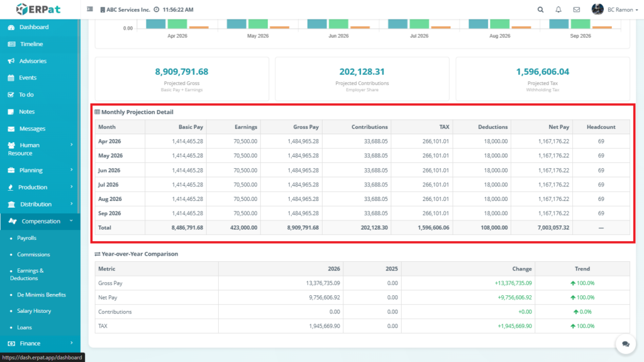Open the chat bubble widget
The image size is (644, 362).
[x=626, y=344]
